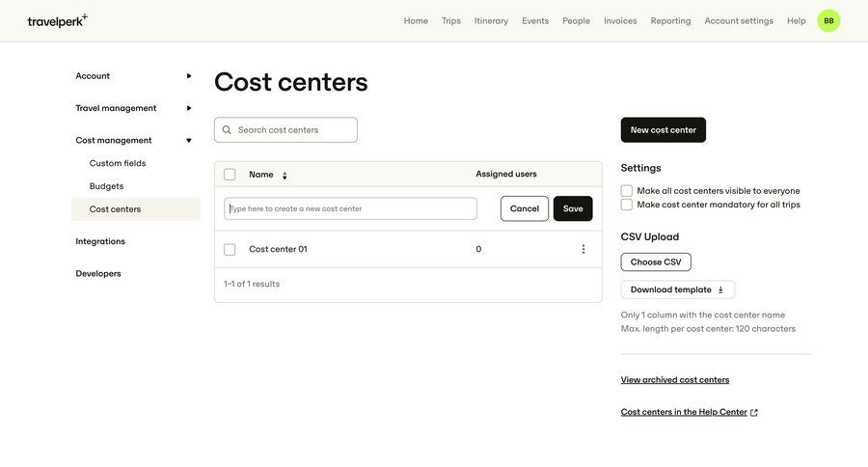868x467 pixels.
Task: Click the TravelPerk logo
Action: pos(57,20)
